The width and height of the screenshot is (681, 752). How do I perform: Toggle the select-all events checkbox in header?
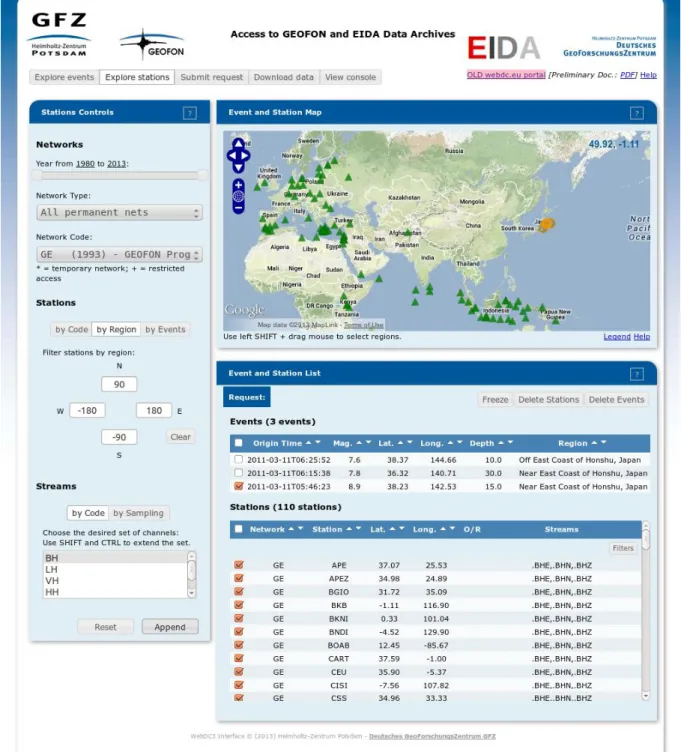238,443
